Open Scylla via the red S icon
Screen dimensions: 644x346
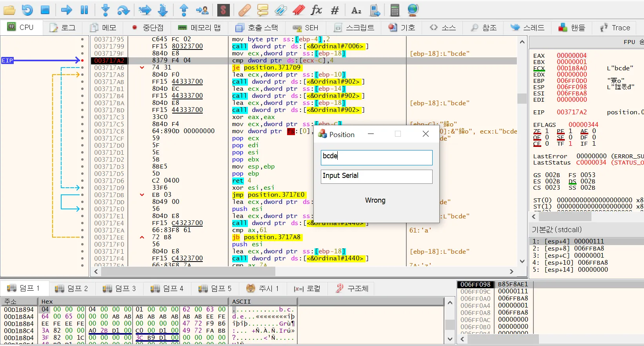point(223,10)
